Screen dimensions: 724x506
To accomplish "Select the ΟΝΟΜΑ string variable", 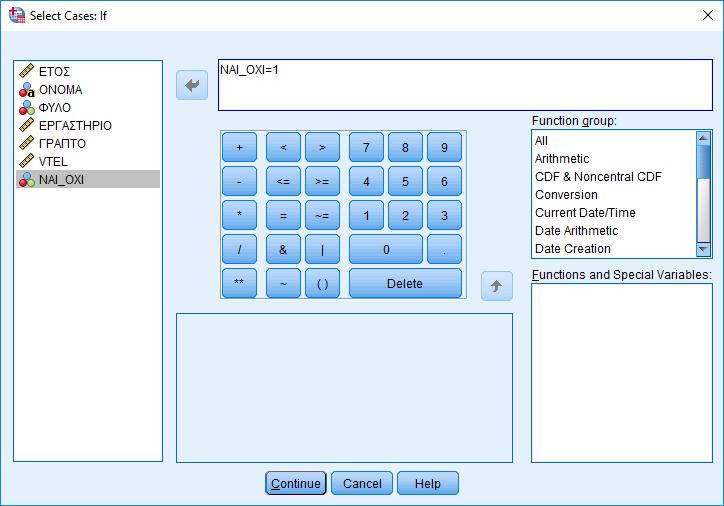I will pyautogui.click(x=88, y=89).
